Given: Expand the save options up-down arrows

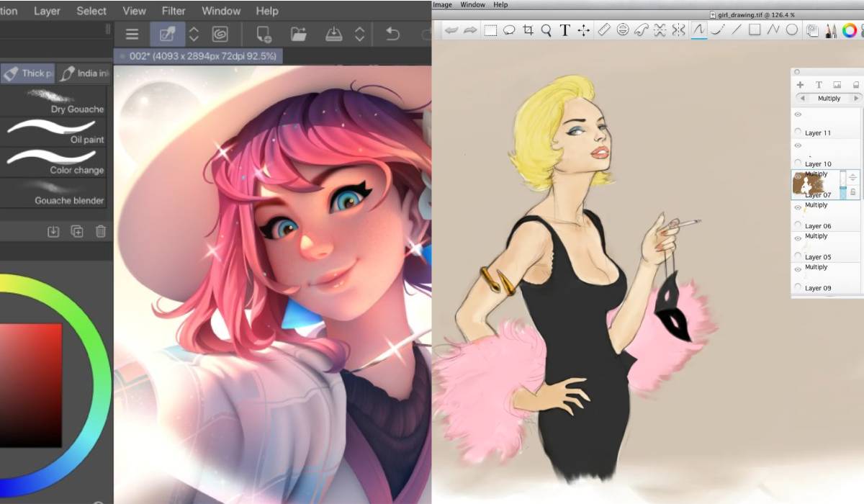Looking at the screenshot, I should (x=359, y=34).
